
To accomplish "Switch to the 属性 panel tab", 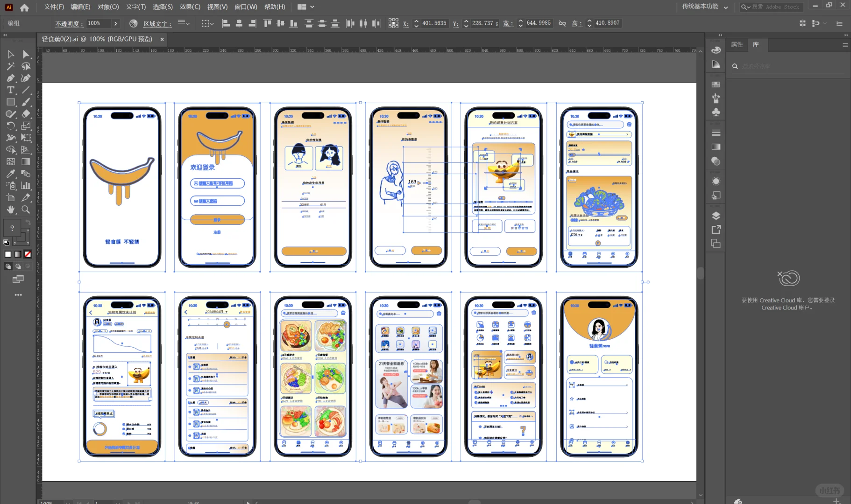I will point(737,45).
